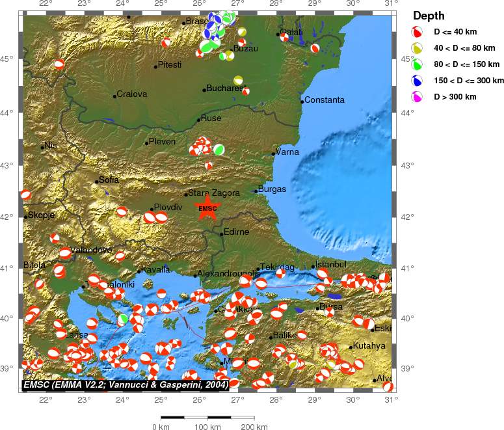Click the green beachball legend icon for 80 < D <= 150 km

(x=417, y=64)
